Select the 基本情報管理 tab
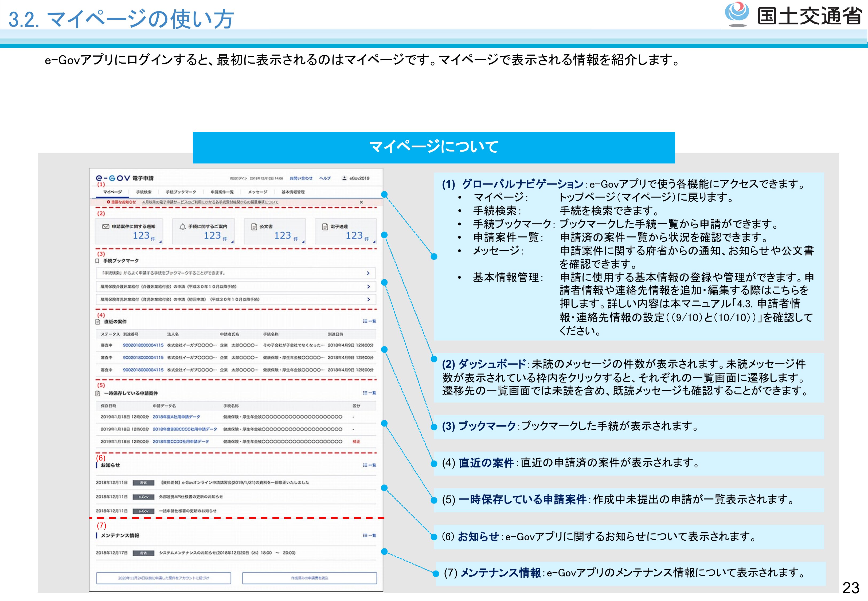Viewport: 868px width, 601px height. [x=293, y=192]
